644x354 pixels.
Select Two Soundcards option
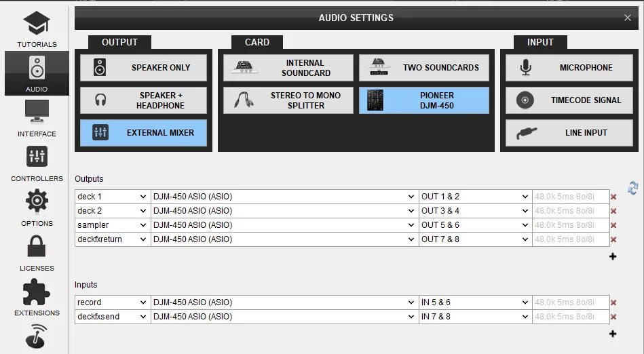pos(424,68)
